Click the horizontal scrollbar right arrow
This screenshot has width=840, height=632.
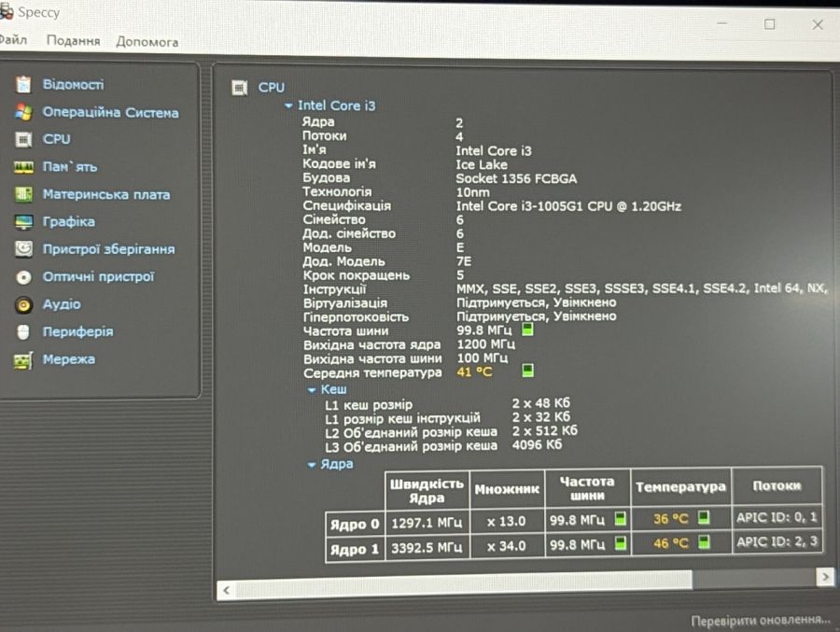(x=826, y=577)
